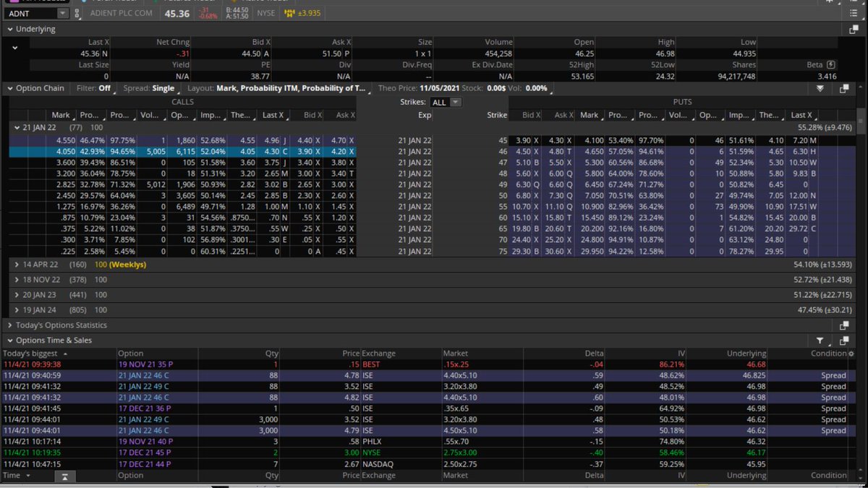Click the Beta column customize icon
Screen dimensions: 868x488
click(830, 65)
